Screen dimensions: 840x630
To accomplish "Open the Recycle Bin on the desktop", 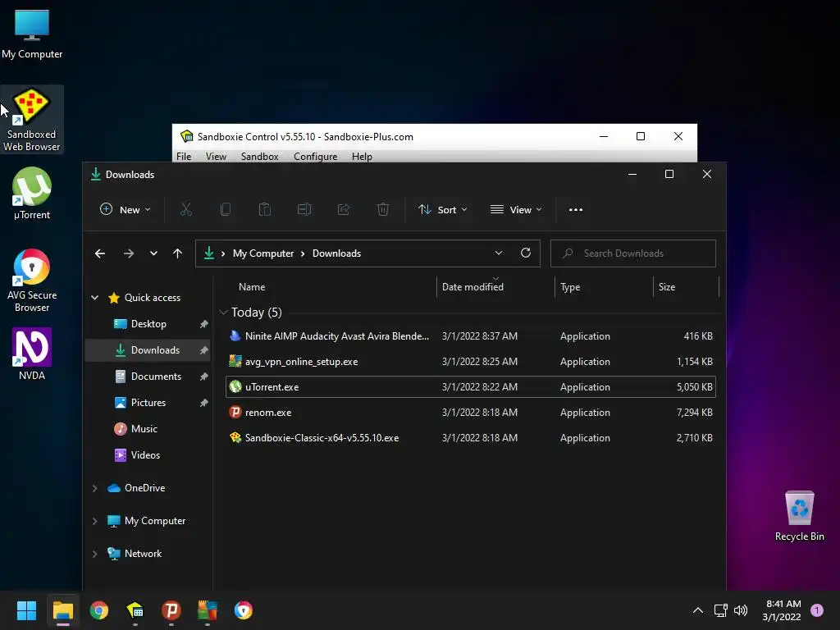I will click(x=799, y=516).
